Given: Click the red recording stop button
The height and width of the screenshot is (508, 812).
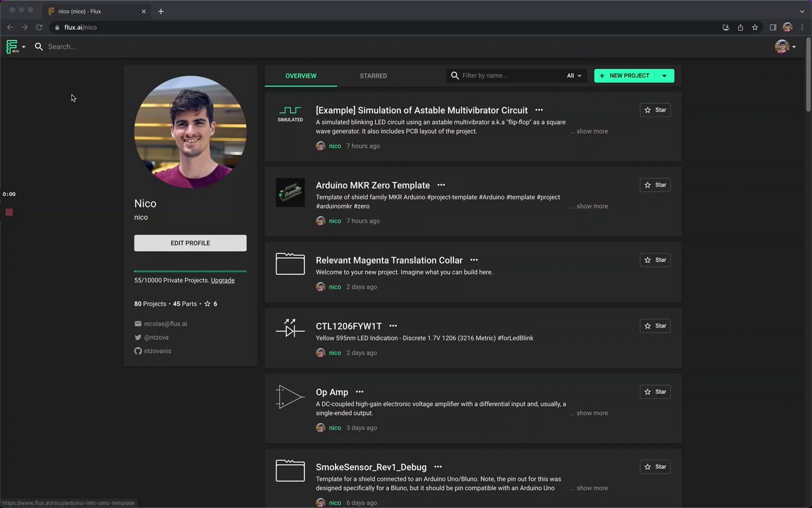Looking at the screenshot, I should coord(9,212).
